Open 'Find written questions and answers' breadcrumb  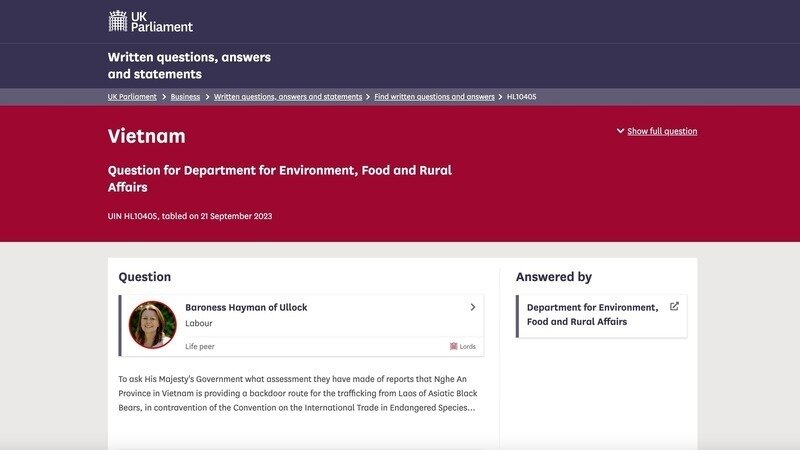pyautogui.click(x=434, y=97)
